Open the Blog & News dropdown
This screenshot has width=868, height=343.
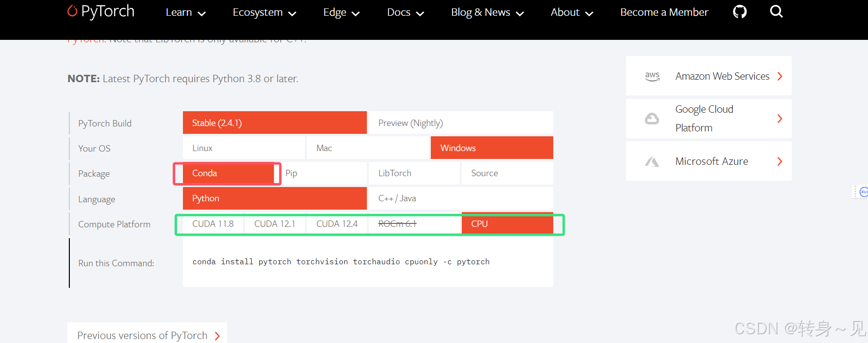[487, 12]
